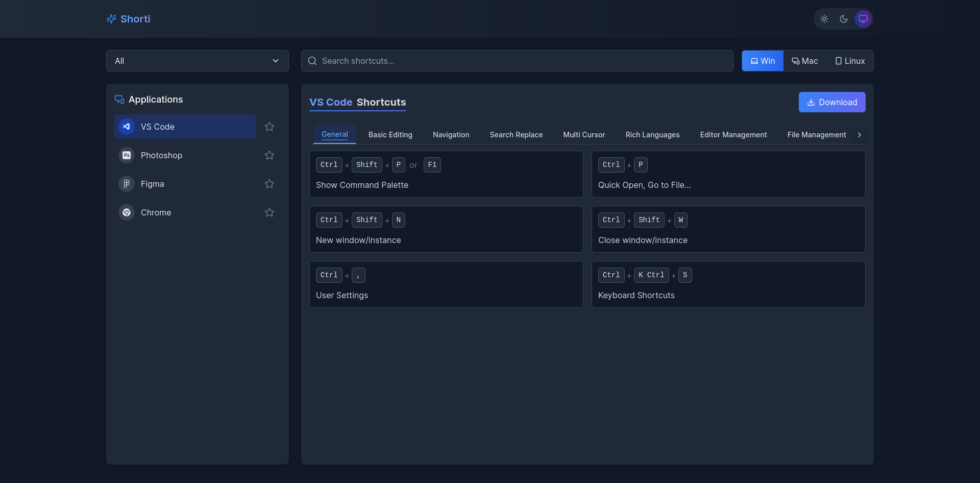980x483 pixels.
Task: Click the Keyboard Shortcuts card
Action: click(728, 284)
